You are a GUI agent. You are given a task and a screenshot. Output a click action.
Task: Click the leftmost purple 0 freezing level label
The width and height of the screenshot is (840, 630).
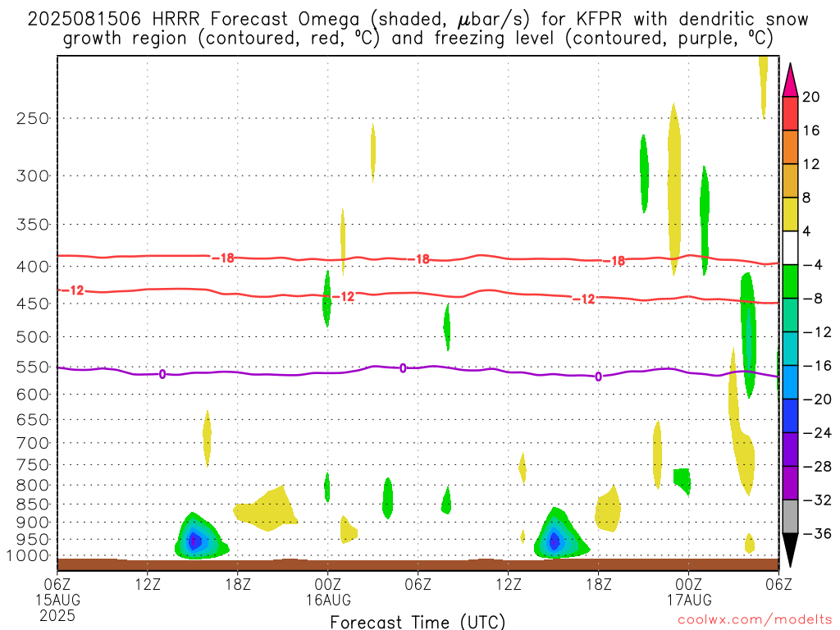pyautogui.click(x=162, y=374)
